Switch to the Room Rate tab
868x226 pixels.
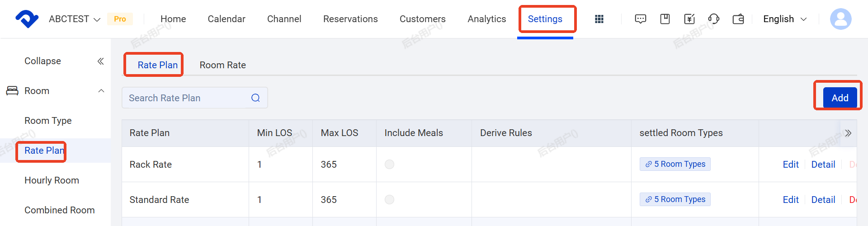click(223, 65)
